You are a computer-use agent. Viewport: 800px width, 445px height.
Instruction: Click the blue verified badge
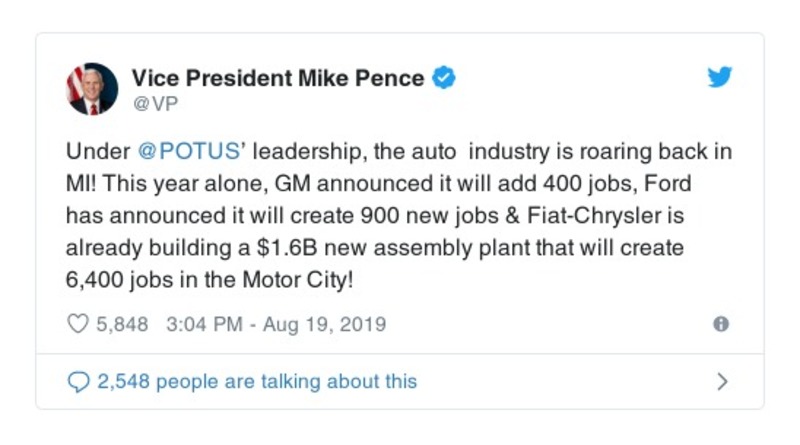[444, 78]
